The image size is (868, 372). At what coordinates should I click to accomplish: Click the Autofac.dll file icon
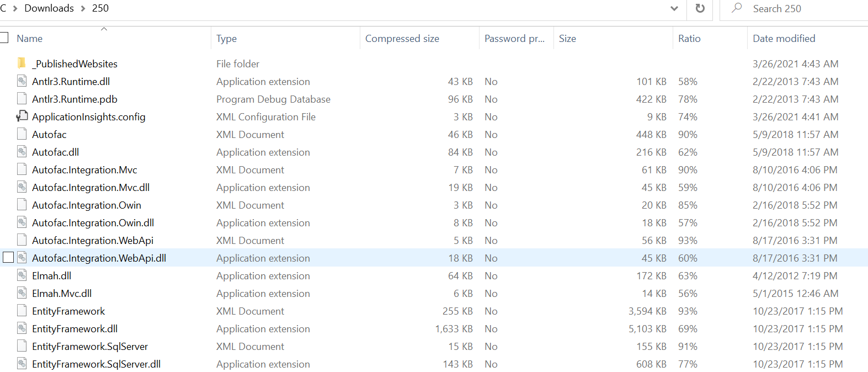point(22,152)
